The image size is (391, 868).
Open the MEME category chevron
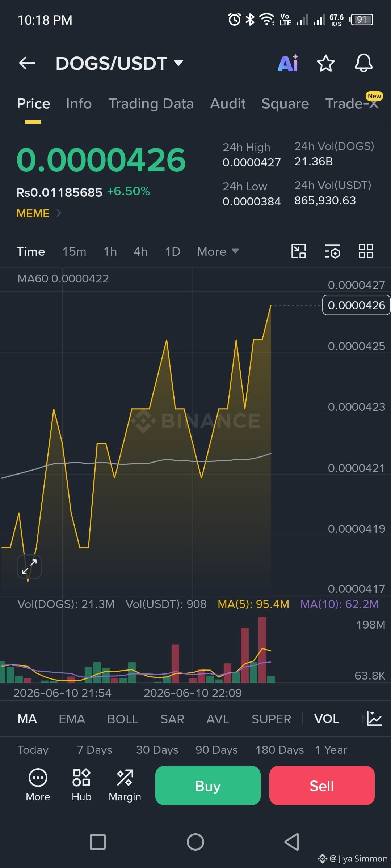59,213
